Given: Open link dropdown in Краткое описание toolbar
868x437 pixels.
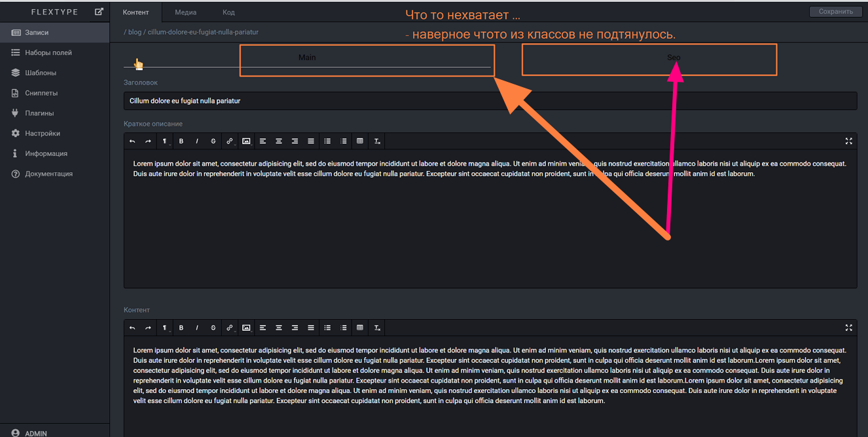Looking at the screenshot, I should 230,141.
